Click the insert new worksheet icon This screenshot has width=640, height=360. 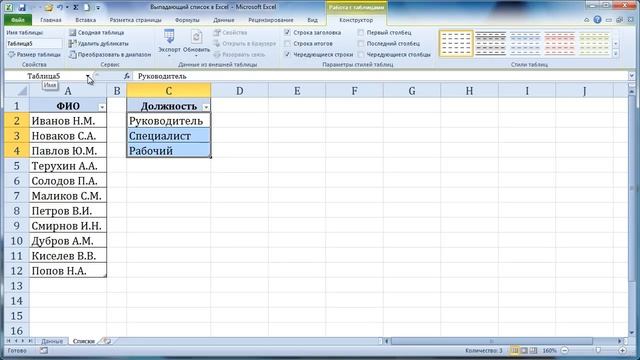[x=107, y=341]
